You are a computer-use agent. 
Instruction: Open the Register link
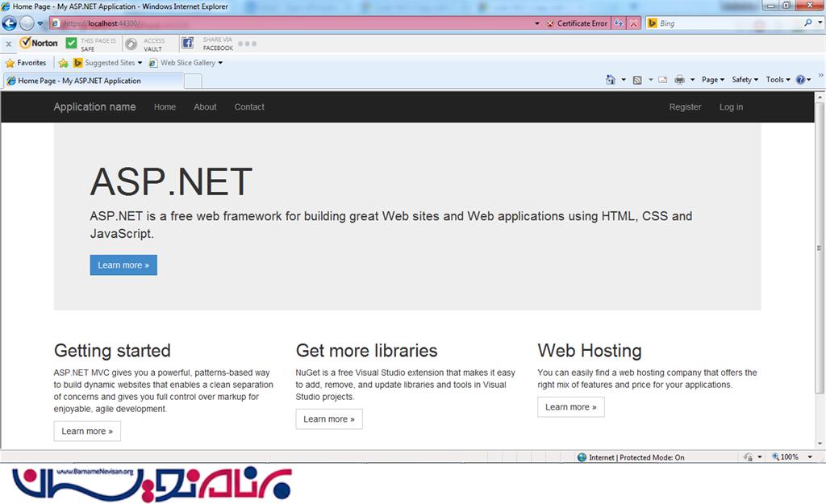[685, 107]
